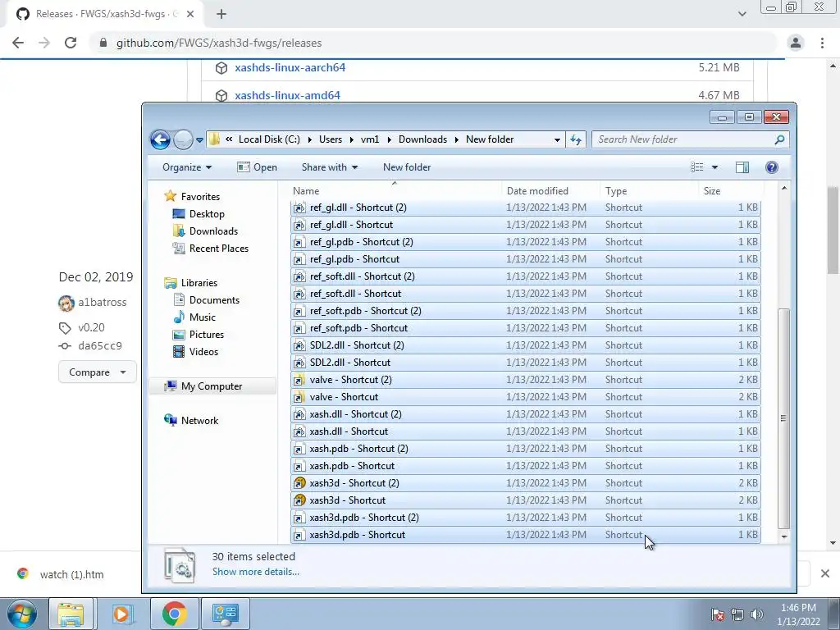Click the Open toolbar button
The image size is (840, 630).
257,167
